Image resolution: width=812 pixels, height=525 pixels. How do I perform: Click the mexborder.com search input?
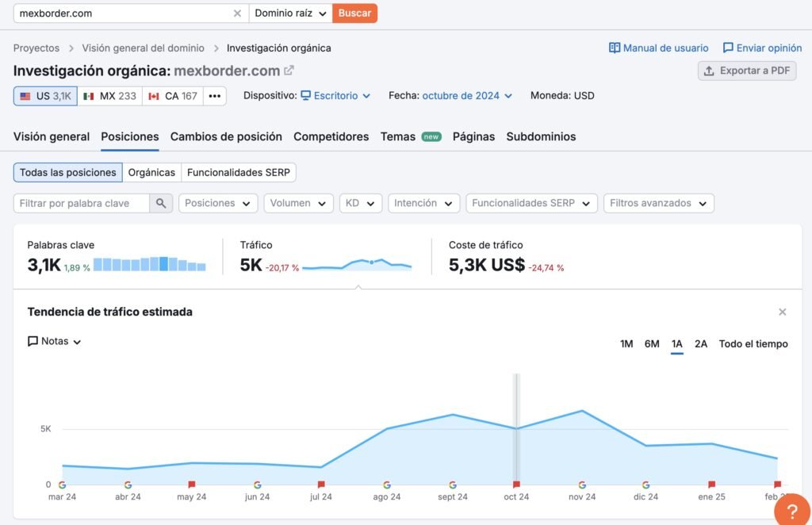coord(124,13)
